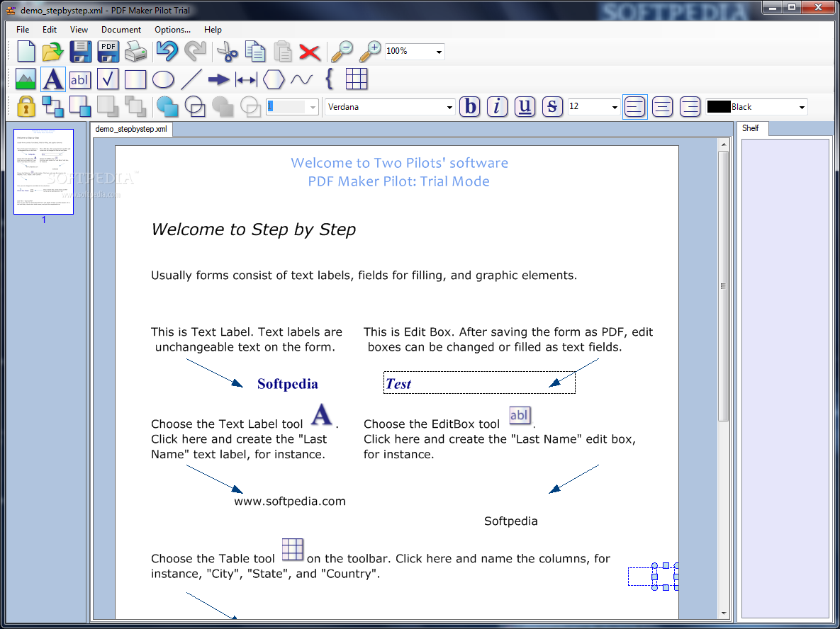The height and width of the screenshot is (629, 840).
Task: Click the vertical scrollbar thumb
Action: click(723, 286)
